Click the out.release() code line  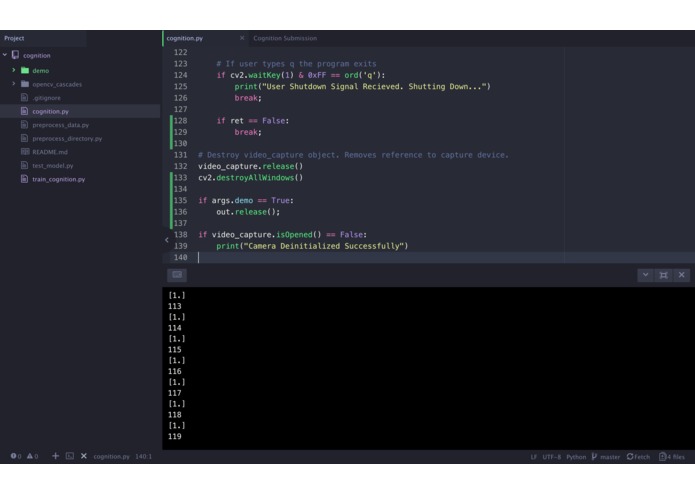[x=248, y=212]
